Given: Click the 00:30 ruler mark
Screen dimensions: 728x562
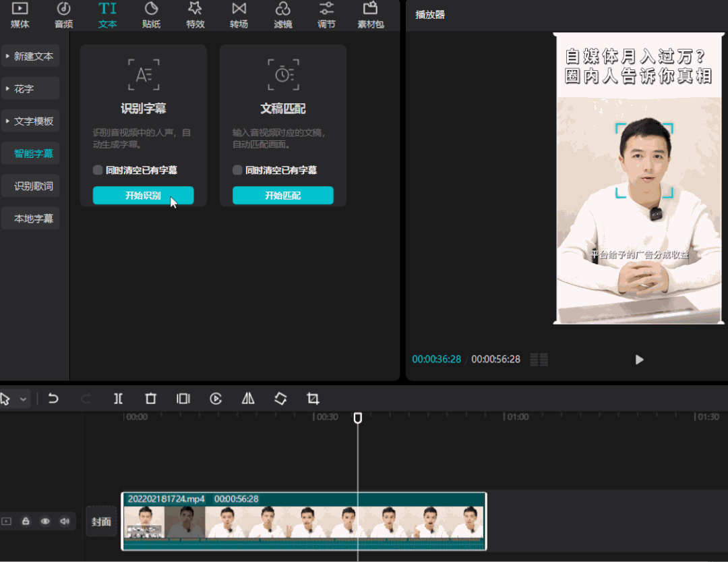Looking at the screenshot, I should [326, 417].
